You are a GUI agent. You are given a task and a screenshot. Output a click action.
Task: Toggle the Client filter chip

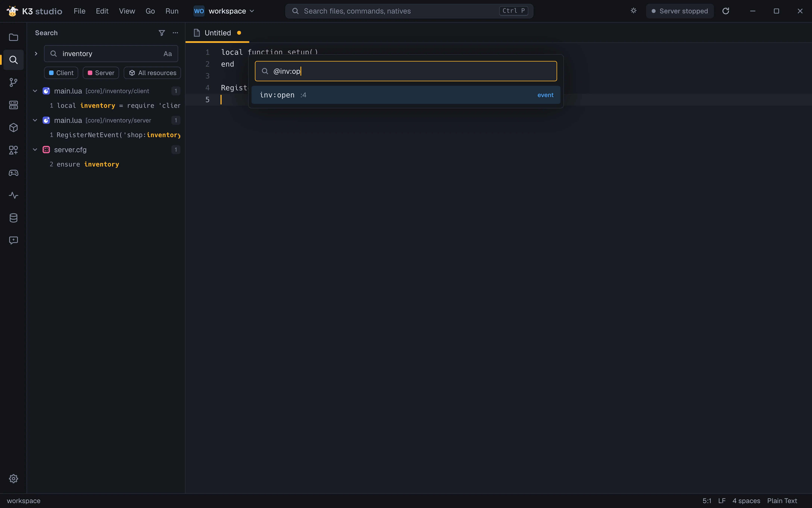[61, 73]
